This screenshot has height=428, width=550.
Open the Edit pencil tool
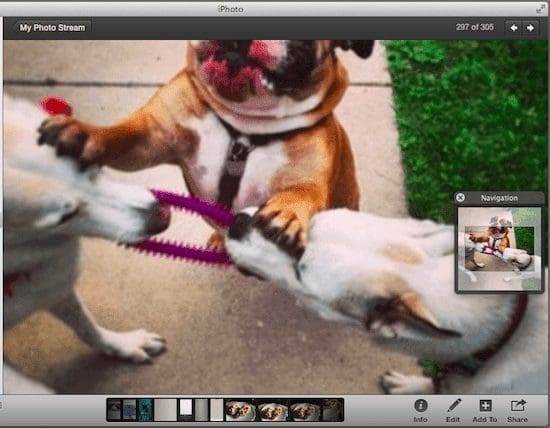coord(453,410)
